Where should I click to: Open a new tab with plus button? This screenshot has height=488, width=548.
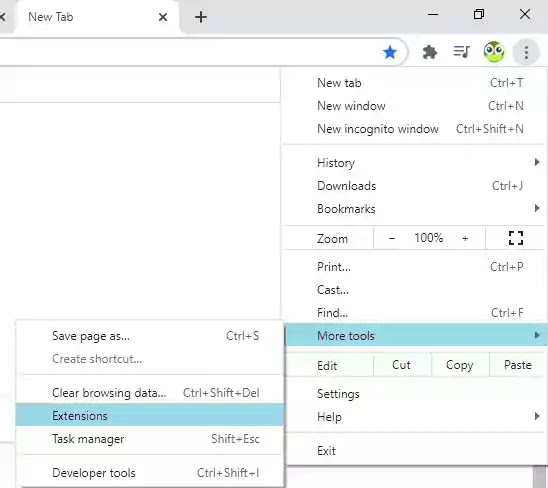click(201, 17)
